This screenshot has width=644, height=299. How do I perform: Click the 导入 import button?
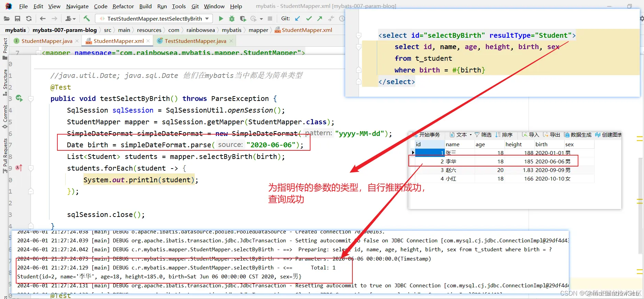[x=530, y=135]
